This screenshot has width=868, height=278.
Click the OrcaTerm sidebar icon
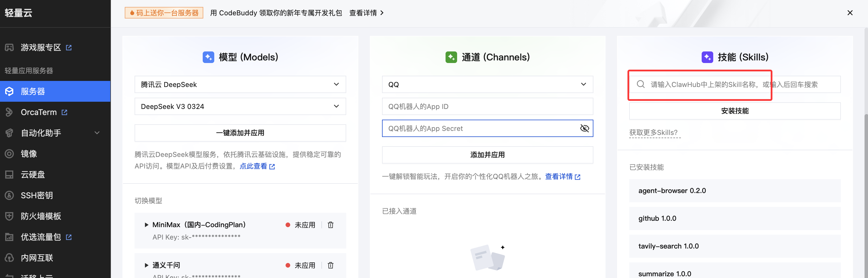[x=10, y=112]
